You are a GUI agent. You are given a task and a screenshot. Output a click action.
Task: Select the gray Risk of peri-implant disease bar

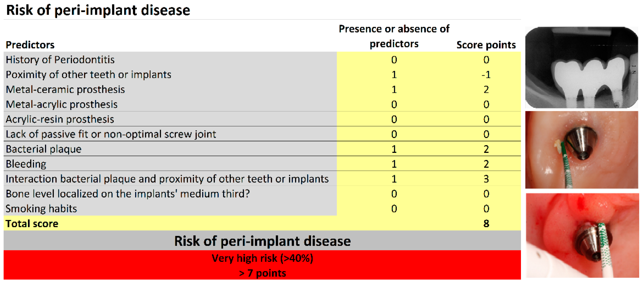pyautogui.click(x=262, y=241)
